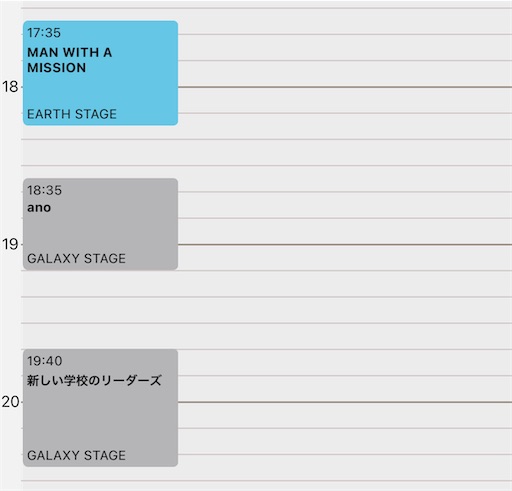Tap the EARTH STAGE label
The height and width of the screenshot is (491, 512).
(72, 114)
